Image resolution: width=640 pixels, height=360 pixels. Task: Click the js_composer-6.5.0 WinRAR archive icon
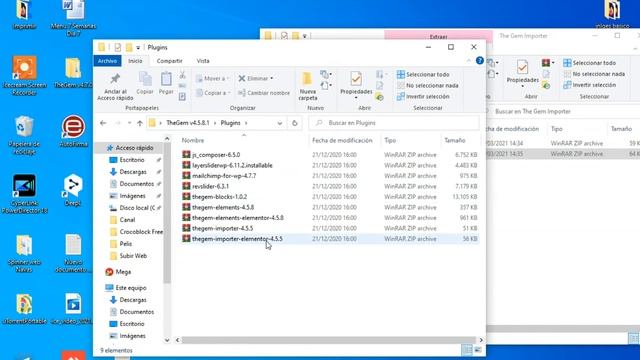click(x=186, y=155)
